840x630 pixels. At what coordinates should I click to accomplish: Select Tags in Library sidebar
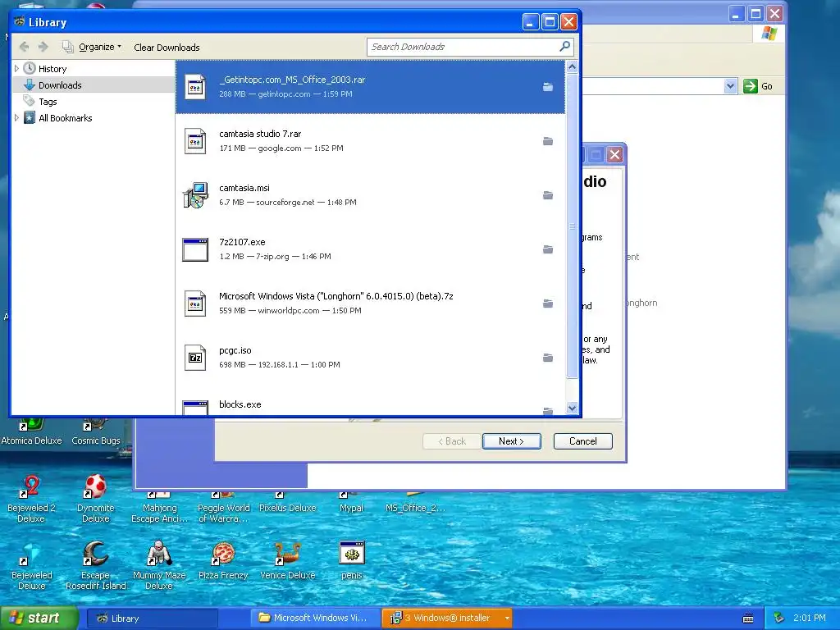(48, 101)
